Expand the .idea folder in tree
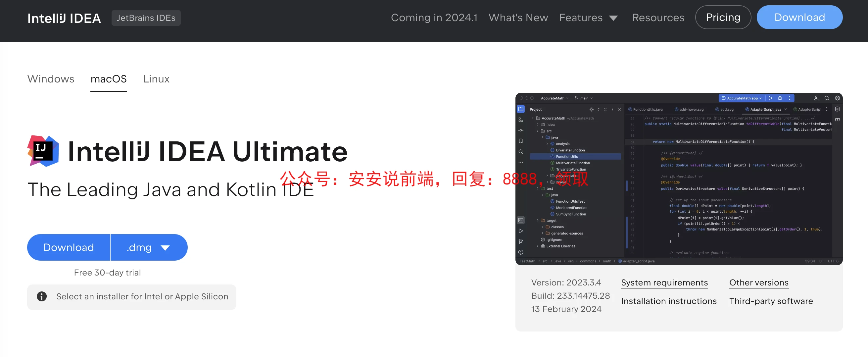This screenshot has width=868, height=357. [x=538, y=125]
